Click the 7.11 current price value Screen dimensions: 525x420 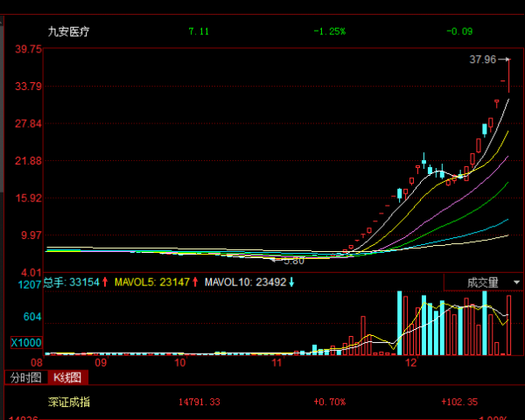(x=199, y=31)
